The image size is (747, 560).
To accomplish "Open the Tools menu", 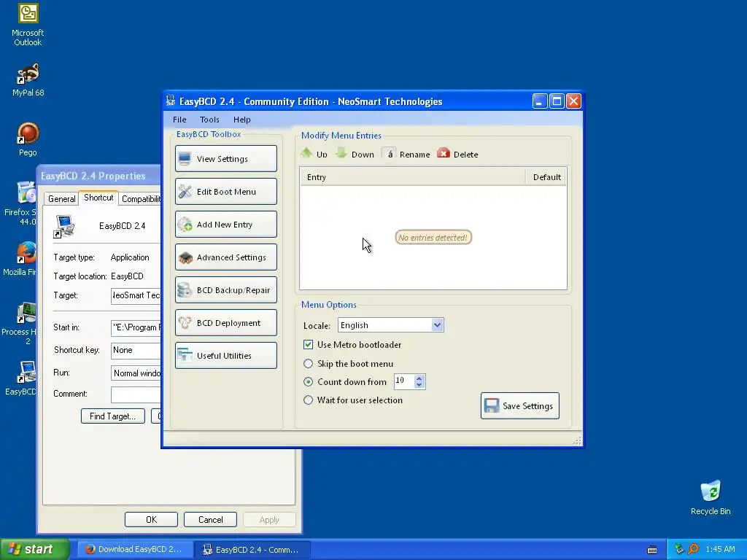I will pos(209,120).
